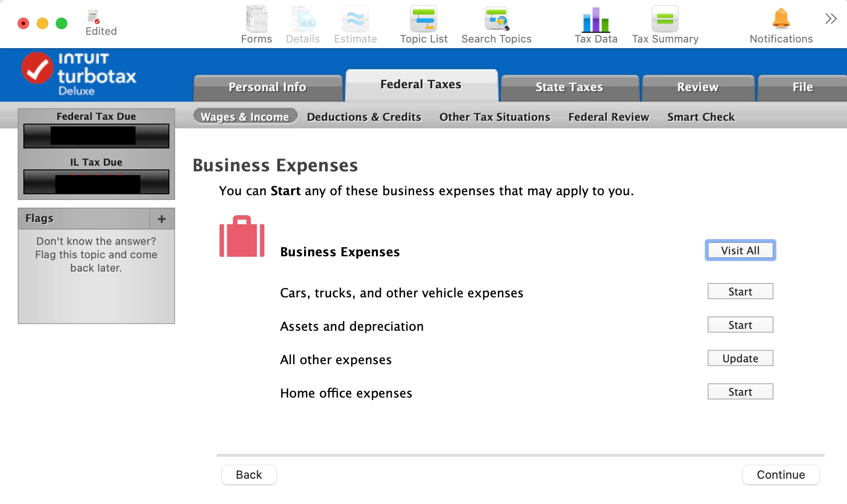Open the Tax Summary icon
The height and width of the screenshot is (504, 847).
(x=665, y=19)
